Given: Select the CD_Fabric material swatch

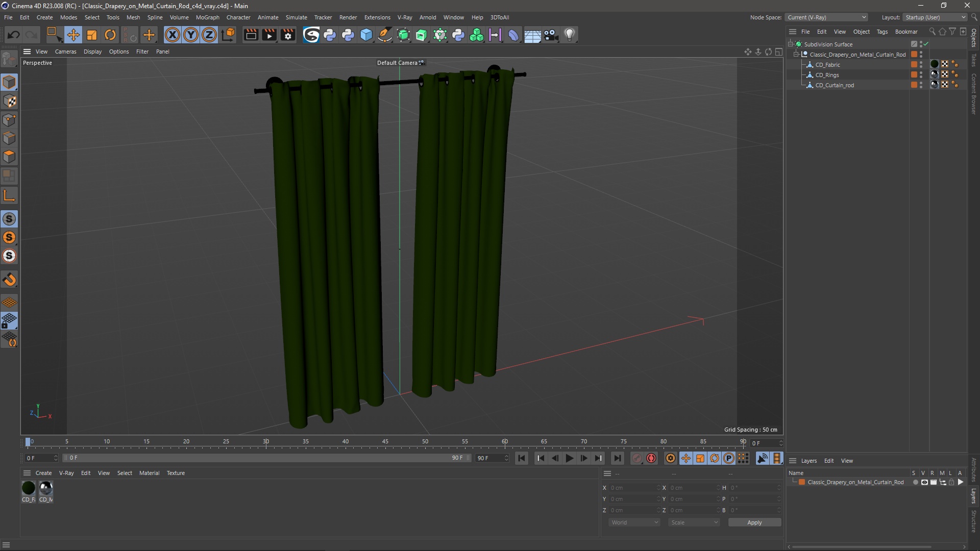Looking at the screenshot, I should coord(29,488).
